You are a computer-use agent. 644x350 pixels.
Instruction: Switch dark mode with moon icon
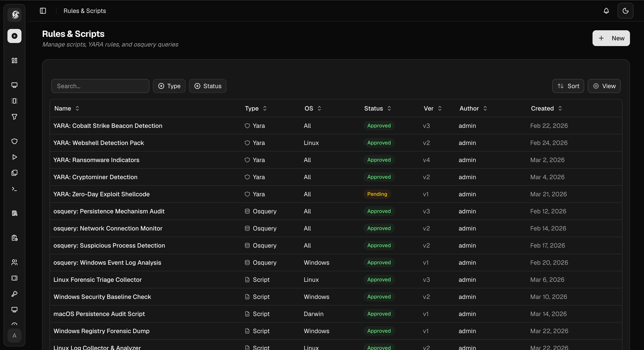625,11
